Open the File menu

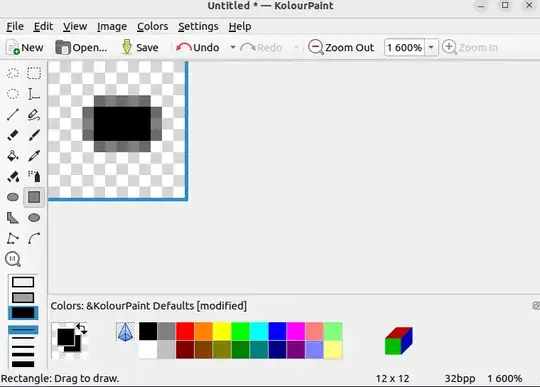[x=15, y=27]
